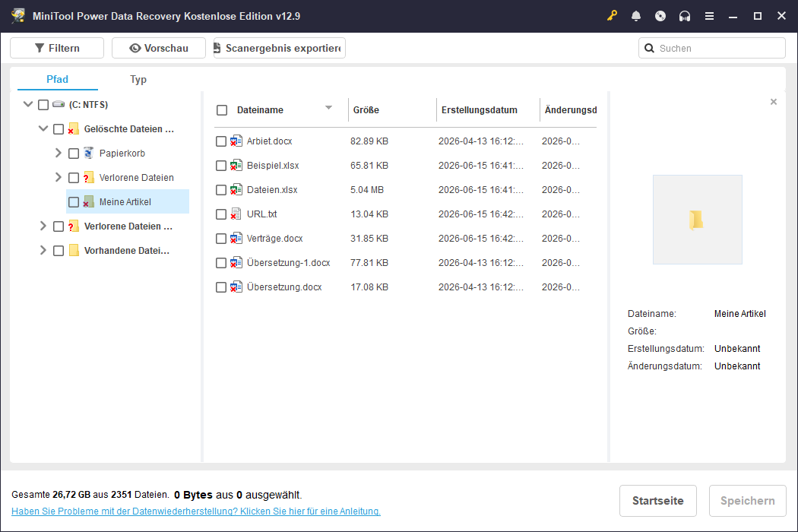Viewport: 798px width, 532px height.
Task: Click the URL.txt file icon
Action: [x=236, y=214]
